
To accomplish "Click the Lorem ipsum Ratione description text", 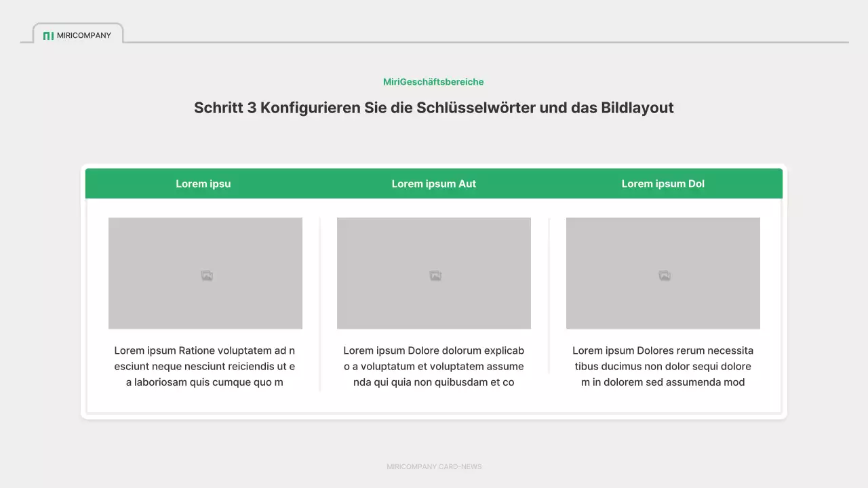I will (205, 366).
